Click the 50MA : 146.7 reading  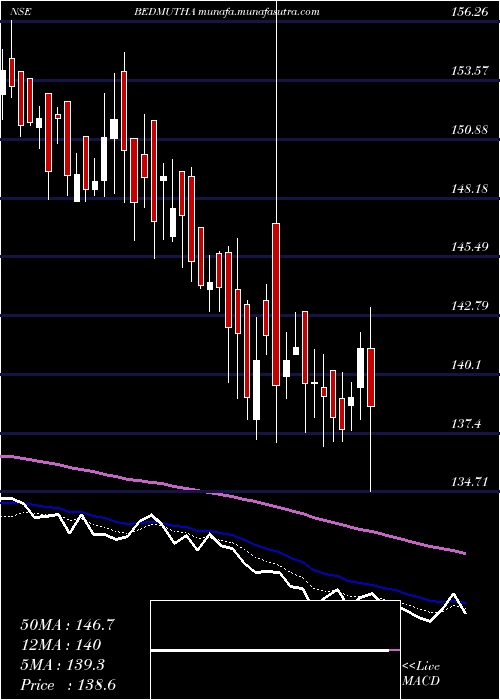[x=68, y=625]
